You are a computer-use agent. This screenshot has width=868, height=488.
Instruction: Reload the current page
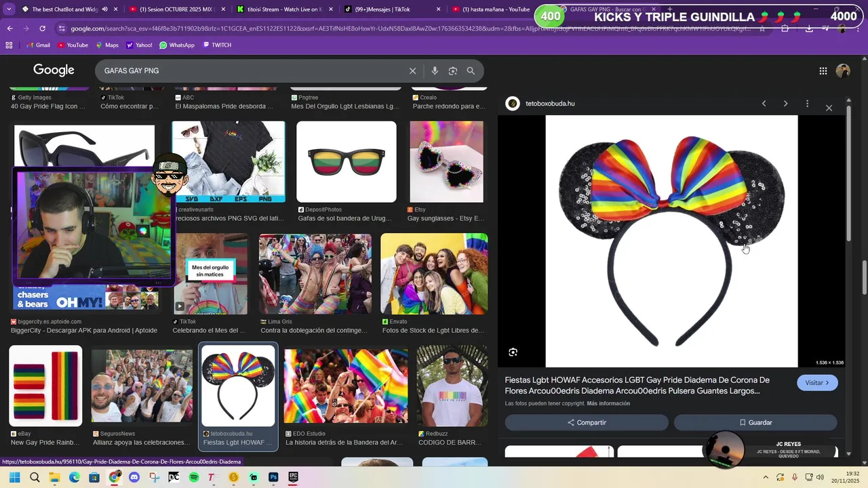click(x=42, y=28)
